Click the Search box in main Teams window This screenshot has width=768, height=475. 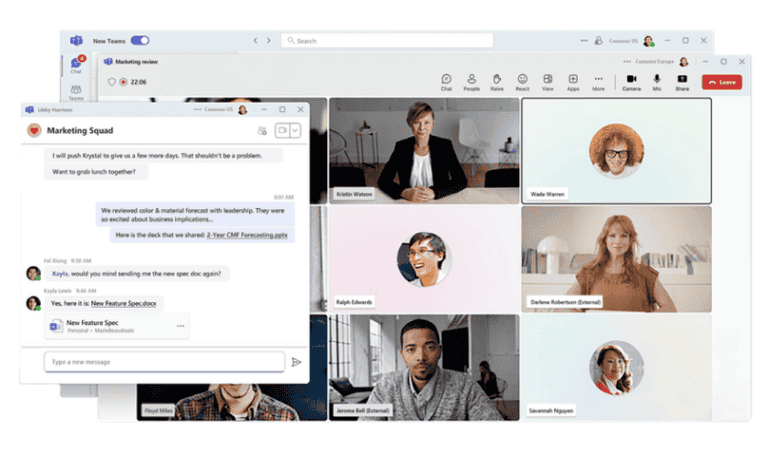coord(386,41)
